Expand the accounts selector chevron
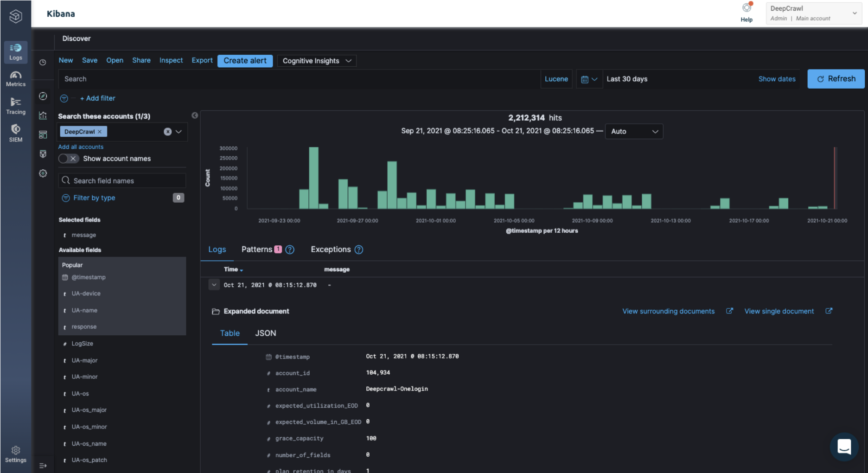Viewport: 868px width, 473px height. [x=179, y=132]
